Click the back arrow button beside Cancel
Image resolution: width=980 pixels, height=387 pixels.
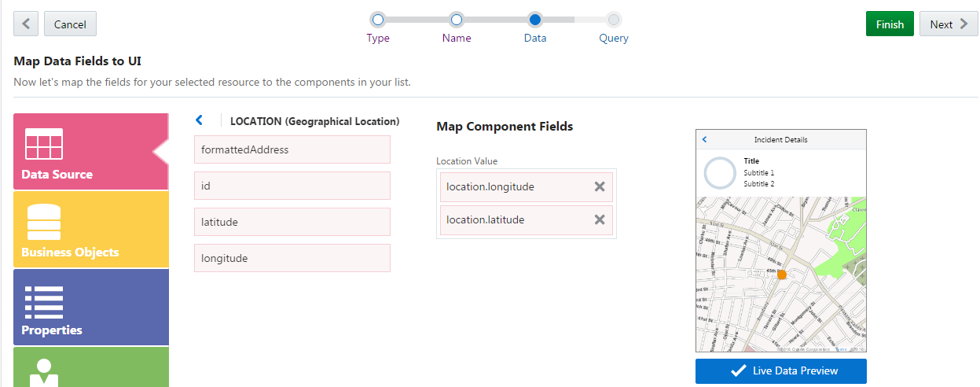click(26, 24)
